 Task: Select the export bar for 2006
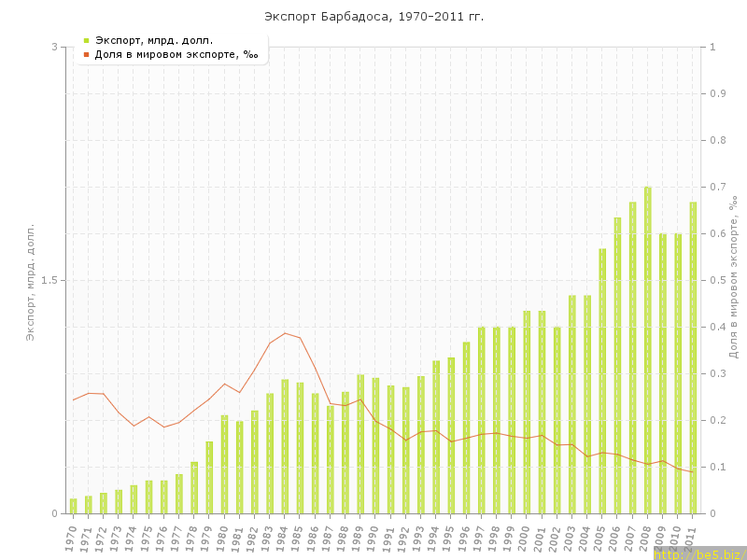click(617, 365)
